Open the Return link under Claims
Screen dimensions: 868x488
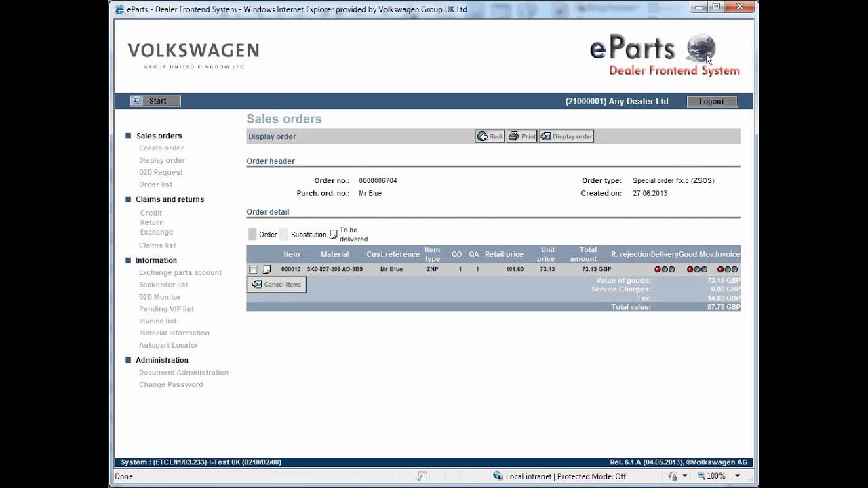coord(152,222)
